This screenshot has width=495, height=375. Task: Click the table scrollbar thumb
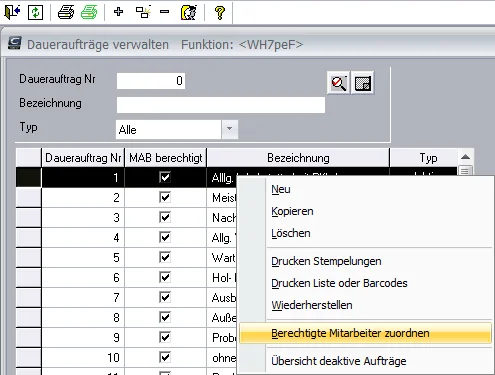click(465, 171)
